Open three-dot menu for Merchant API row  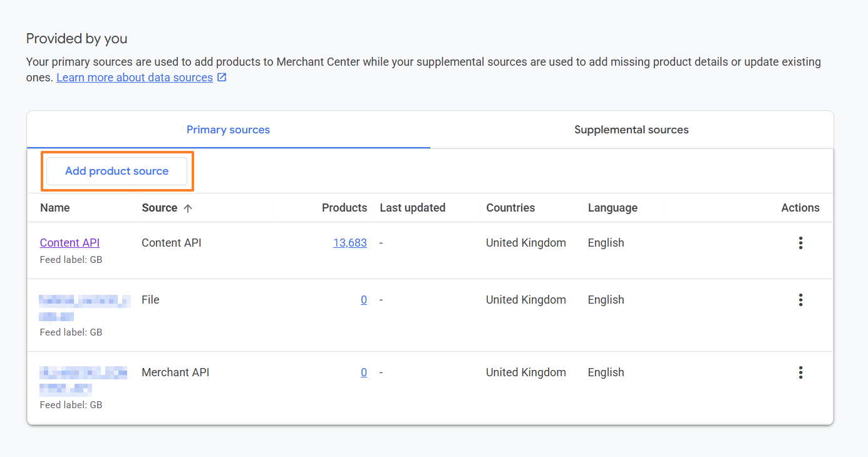[800, 373]
